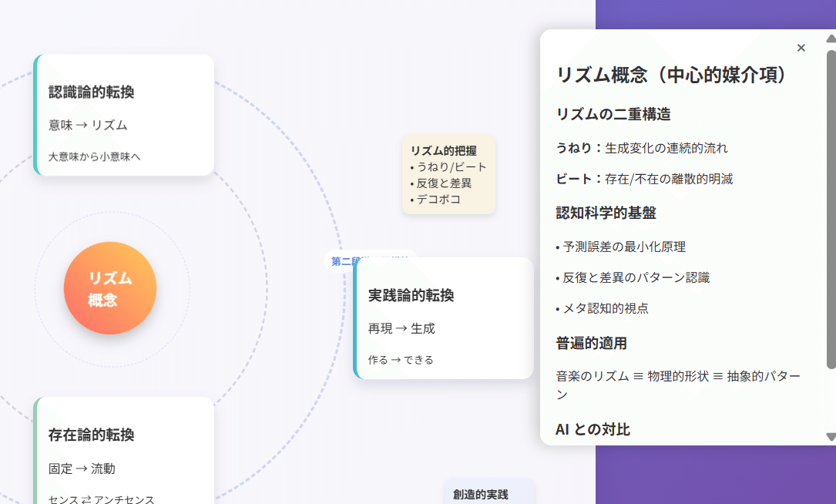The image size is (836, 504).
Task: Click 再現 → 生成 text in card
Action: click(x=401, y=328)
